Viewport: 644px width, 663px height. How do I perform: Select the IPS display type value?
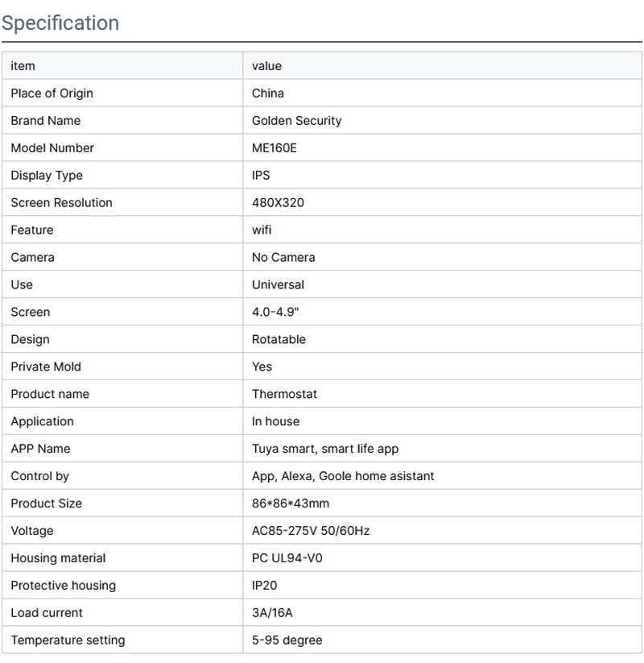click(x=261, y=176)
